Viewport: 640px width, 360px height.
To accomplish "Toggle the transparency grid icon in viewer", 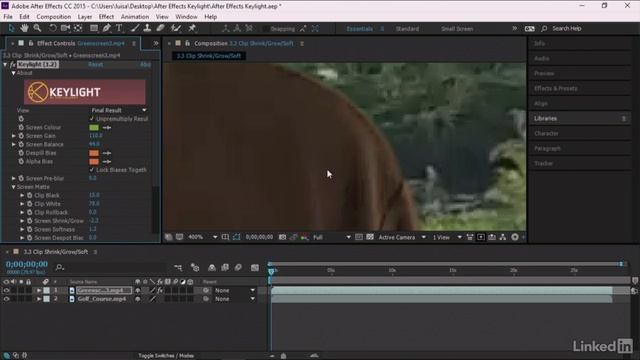I will 370,237.
